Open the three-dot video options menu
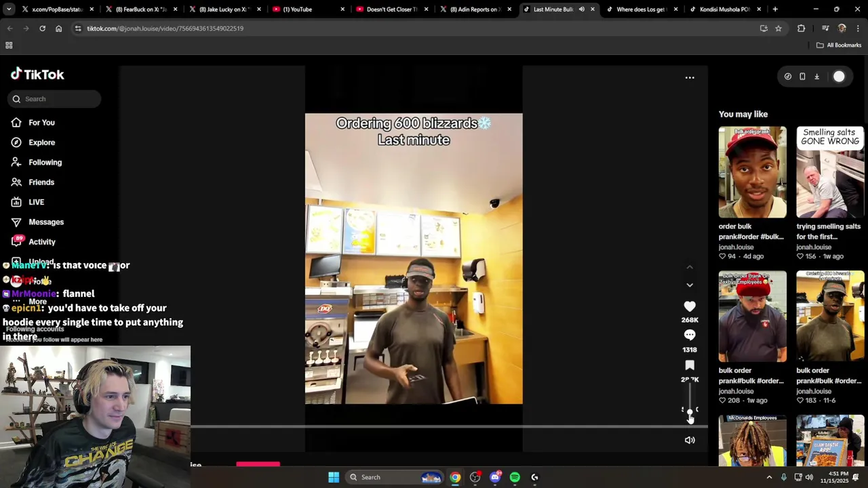Image resolution: width=868 pixels, height=488 pixels. pyautogui.click(x=690, y=78)
